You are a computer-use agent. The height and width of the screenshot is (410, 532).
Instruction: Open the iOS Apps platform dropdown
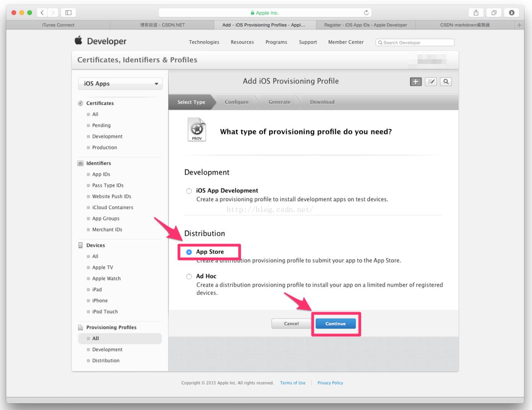coord(120,84)
